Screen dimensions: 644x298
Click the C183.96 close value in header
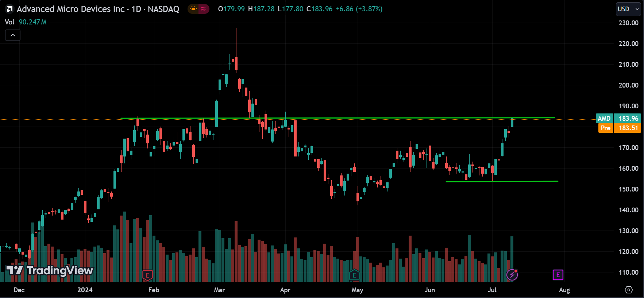tap(319, 9)
